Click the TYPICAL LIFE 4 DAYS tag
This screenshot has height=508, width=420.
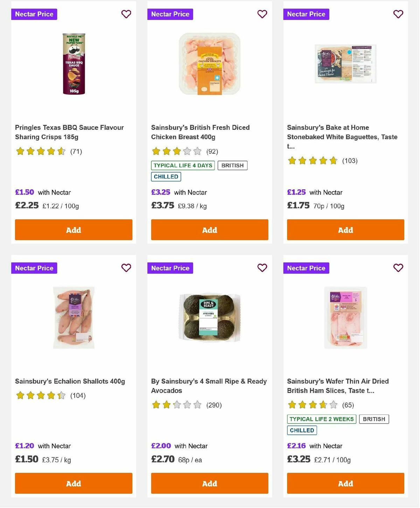click(182, 165)
